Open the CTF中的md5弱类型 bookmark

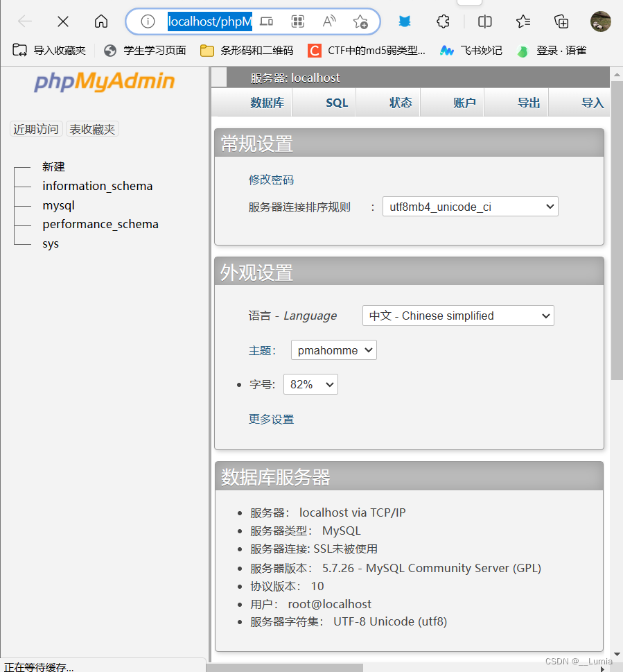(367, 51)
